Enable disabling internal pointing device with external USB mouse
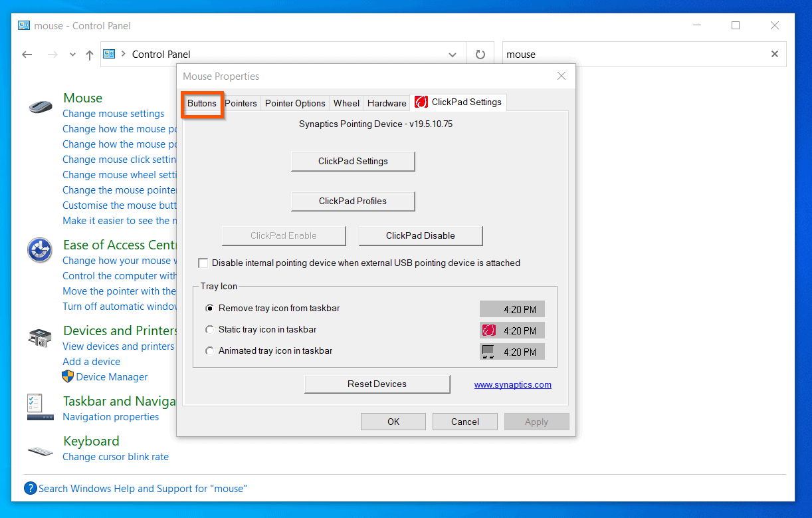812x518 pixels. [203, 263]
